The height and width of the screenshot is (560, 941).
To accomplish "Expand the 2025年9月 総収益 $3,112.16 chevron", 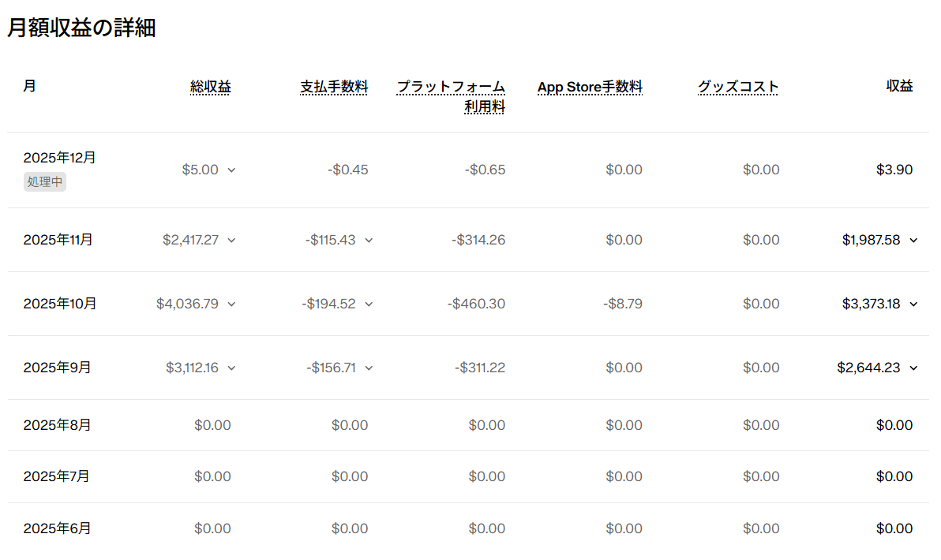I will [231, 368].
